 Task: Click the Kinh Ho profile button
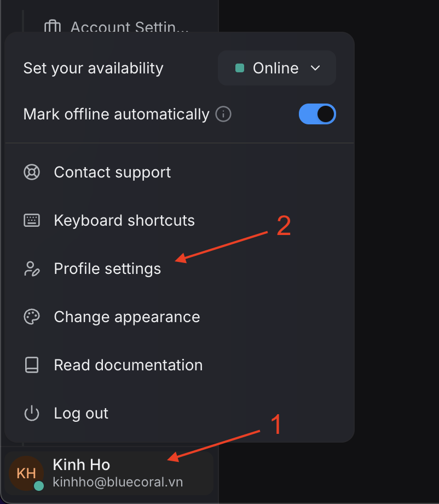coord(109,473)
